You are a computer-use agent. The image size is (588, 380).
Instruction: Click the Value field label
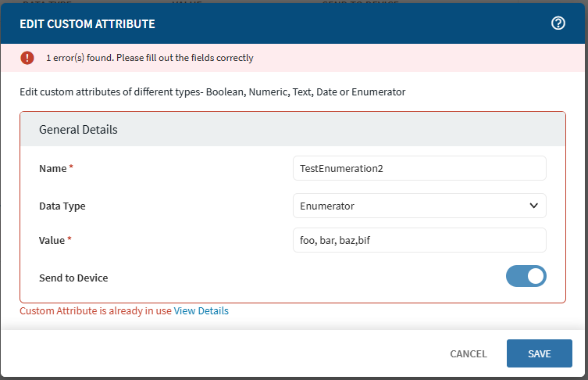(52, 240)
